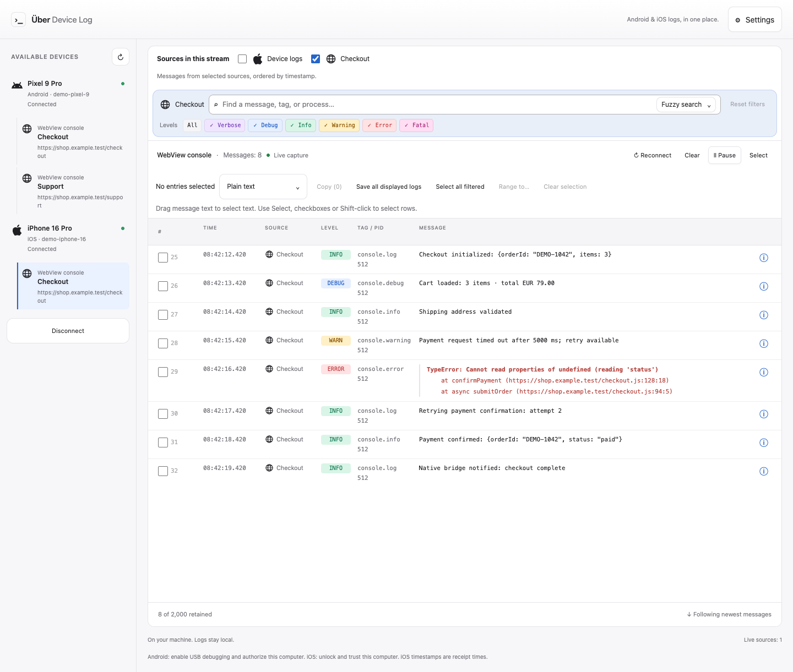Click the MESSAGE column header
The height and width of the screenshot is (672, 793).
(x=432, y=228)
